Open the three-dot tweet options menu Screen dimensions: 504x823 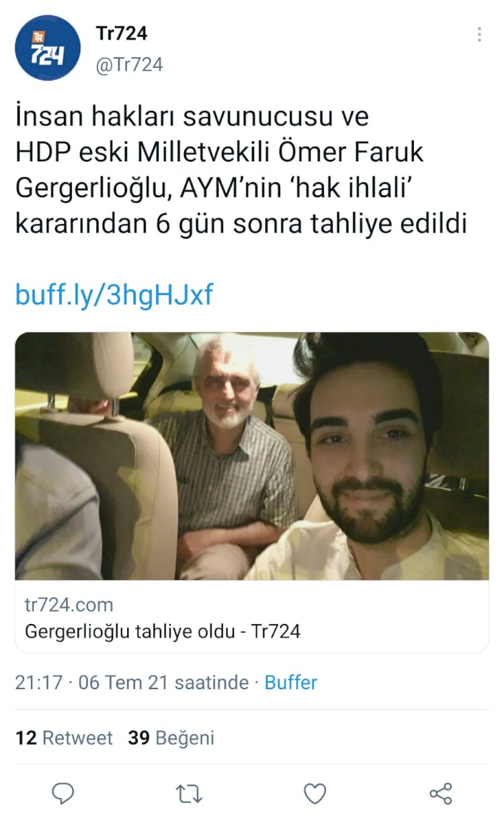pyautogui.click(x=479, y=35)
